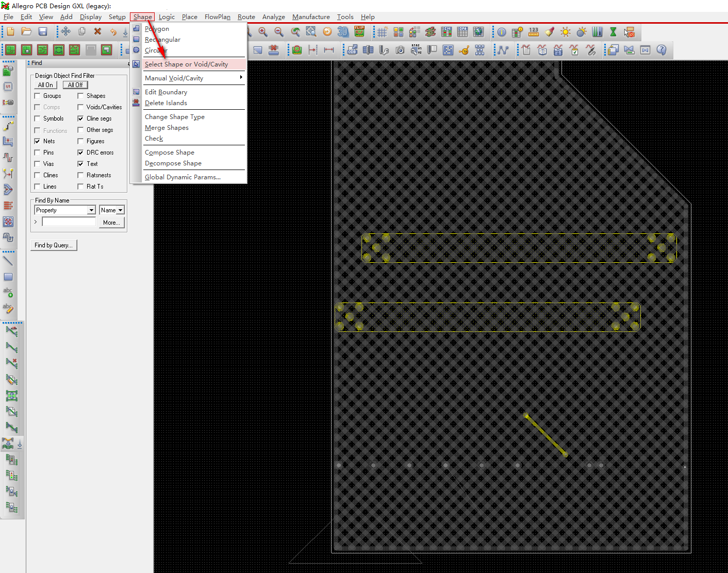Open the Property dropdown in Find By Name
Screen dimensions: 728x573
(91, 210)
